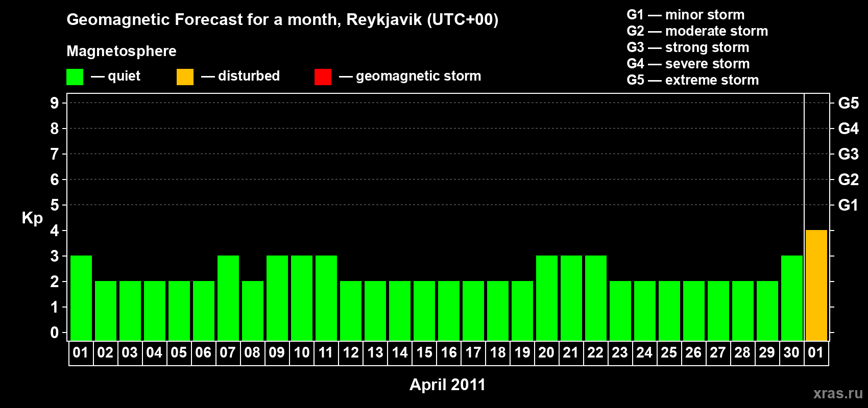
Task: Select the green bar for April 21
Action: [x=571, y=298]
